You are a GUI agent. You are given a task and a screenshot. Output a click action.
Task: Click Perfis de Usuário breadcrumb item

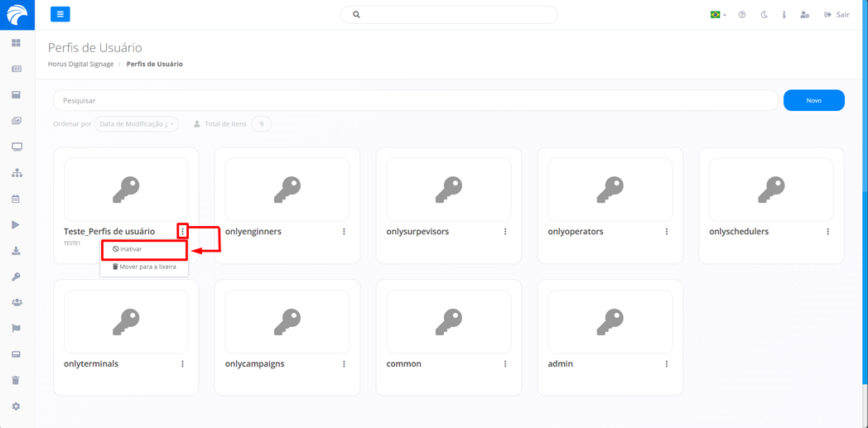154,64
